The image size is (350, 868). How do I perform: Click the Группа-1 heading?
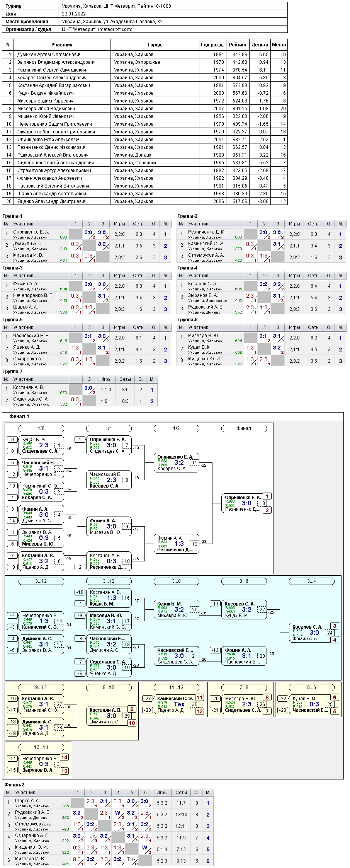click(x=12, y=216)
